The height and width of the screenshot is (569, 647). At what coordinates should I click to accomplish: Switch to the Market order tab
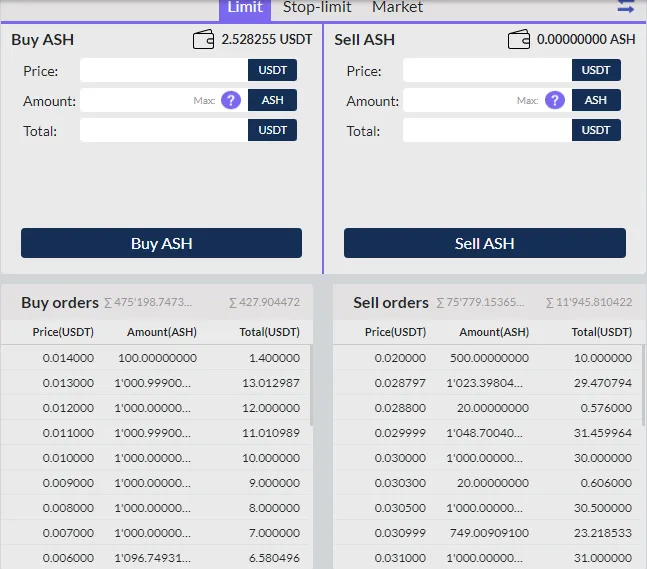pyautogui.click(x=397, y=7)
